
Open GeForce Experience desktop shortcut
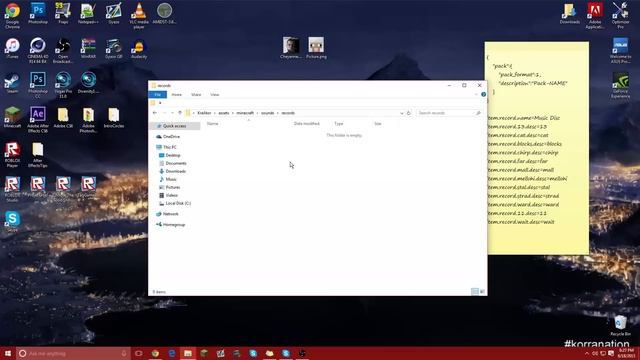(620, 85)
